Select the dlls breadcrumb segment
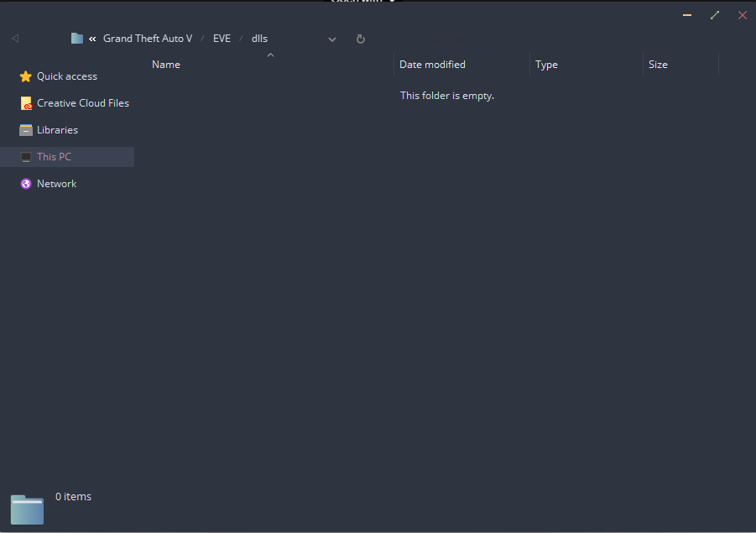Viewport: 756px width, 533px height. point(259,38)
